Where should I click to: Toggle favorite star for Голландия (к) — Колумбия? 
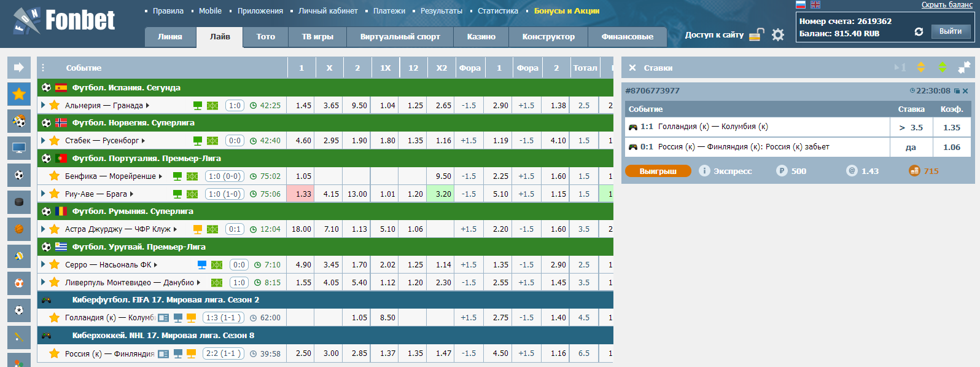pyautogui.click(x=55, y=318)
